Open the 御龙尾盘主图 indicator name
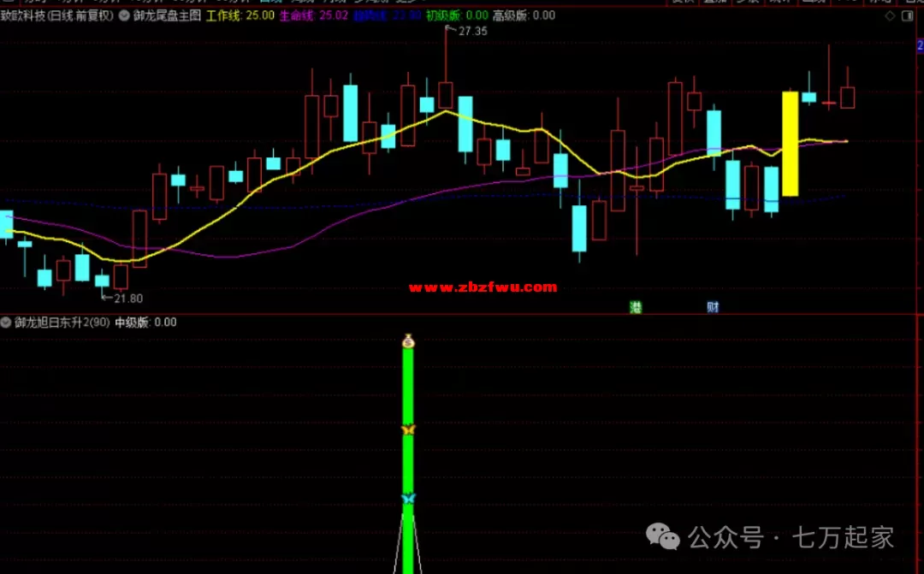 click(x=167, y=16)
